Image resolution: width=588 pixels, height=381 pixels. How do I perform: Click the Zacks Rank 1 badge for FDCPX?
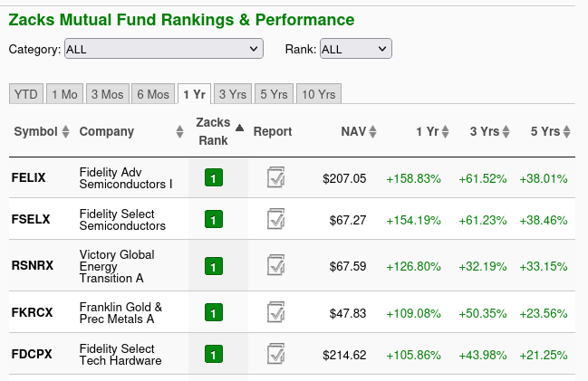click(214, 355)
